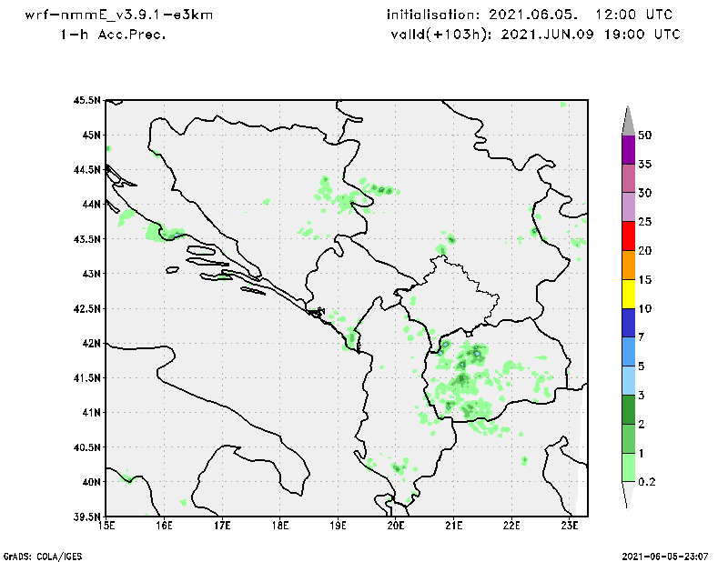Select the sky blue 5–7 colorbar segment
The image size is (728, 562).
click(628, 352)
